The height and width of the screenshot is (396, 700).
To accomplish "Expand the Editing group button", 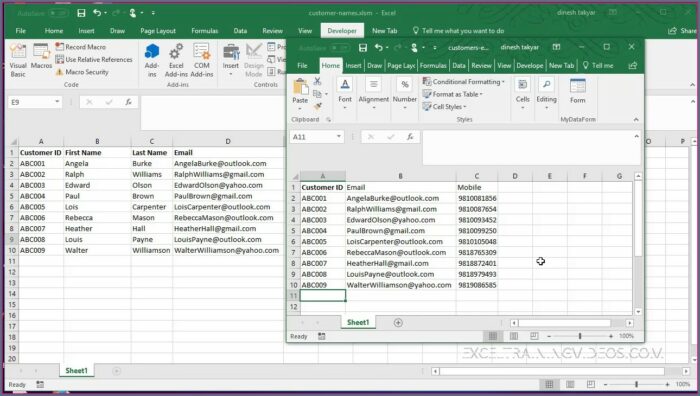I will 546,94.
